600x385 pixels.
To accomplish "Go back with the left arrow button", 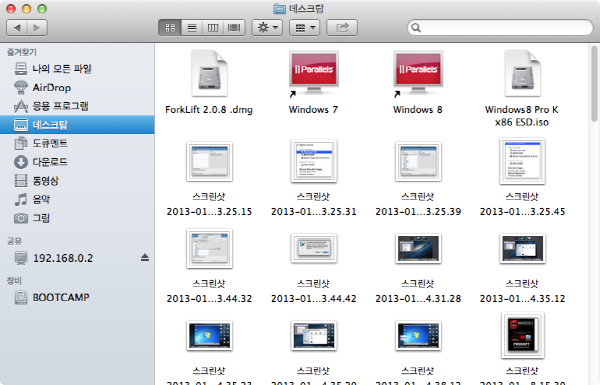I will [17, 28].
